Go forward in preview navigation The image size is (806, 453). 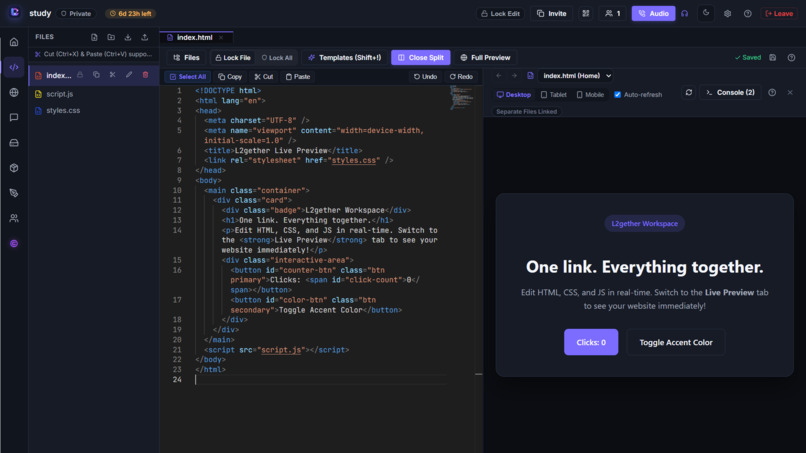pos(514,76)
